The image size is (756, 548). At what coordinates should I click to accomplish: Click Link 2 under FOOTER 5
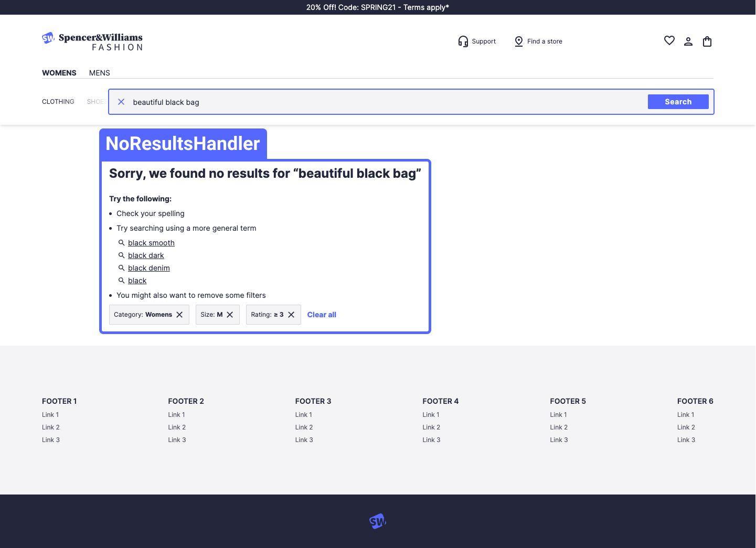coord(559,427)
